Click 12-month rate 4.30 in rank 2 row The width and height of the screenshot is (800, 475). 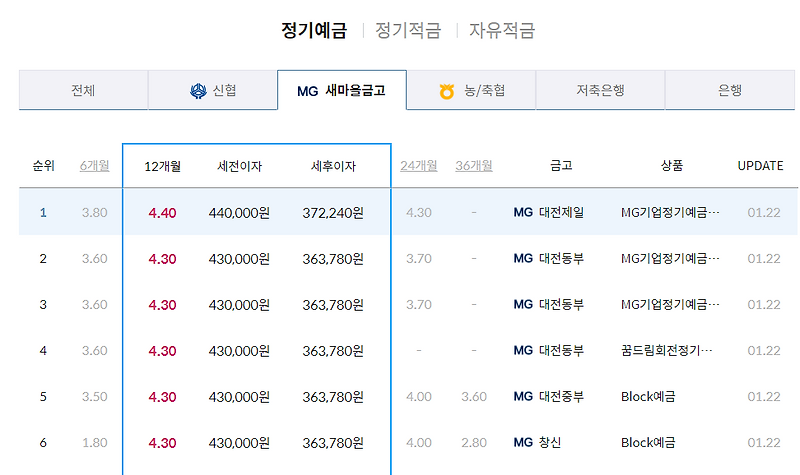162,259
